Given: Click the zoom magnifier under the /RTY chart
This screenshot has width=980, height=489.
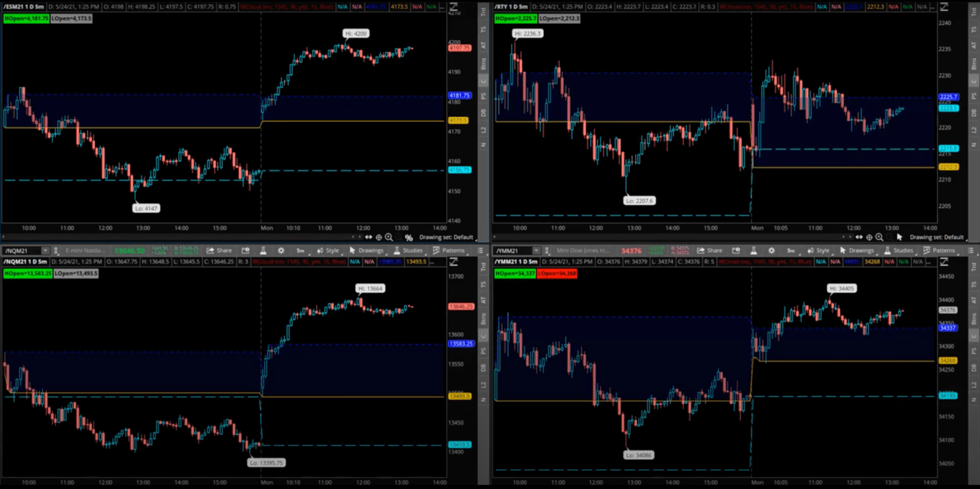Looking at the screenshot, I should click(x=879, y=237).
